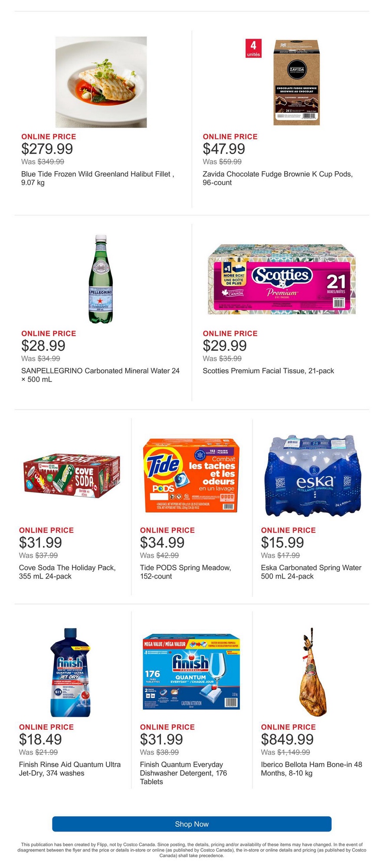
Task: Click the Cove Soda Holiday Pack image
Action: click(x=72, y=477)
